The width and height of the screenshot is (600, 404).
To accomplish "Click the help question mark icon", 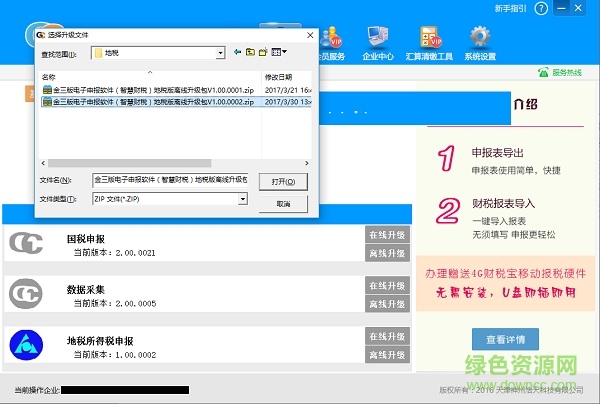I will pyautogui.click(x=541, y=8).
